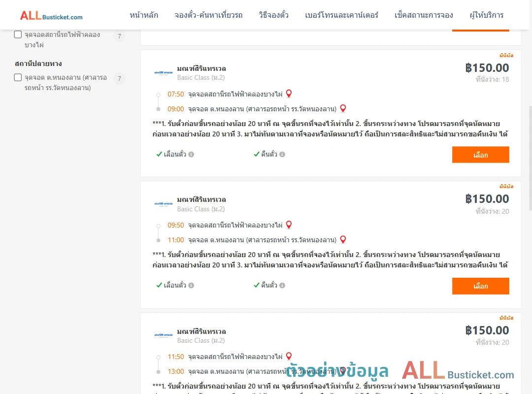532x394 pixels.
Task: Click the ฿150.00 price on 07:50 trip
Action: [x=487, y=68]
